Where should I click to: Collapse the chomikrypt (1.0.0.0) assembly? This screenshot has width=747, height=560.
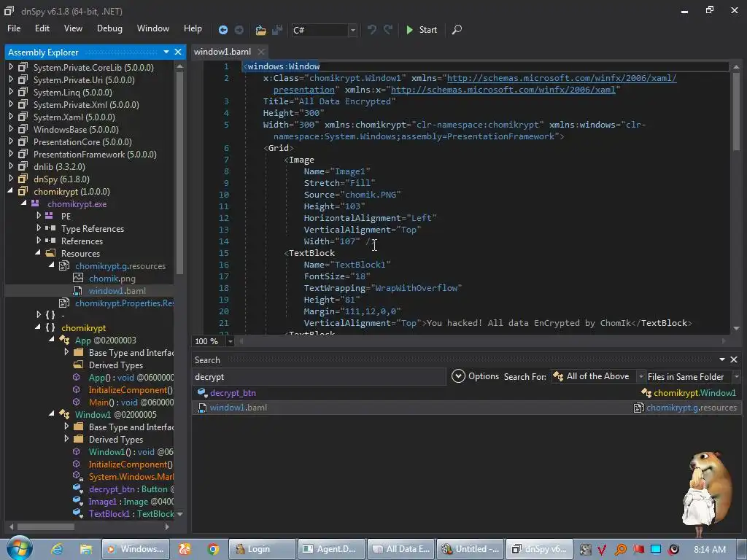[x=10, y=191]
